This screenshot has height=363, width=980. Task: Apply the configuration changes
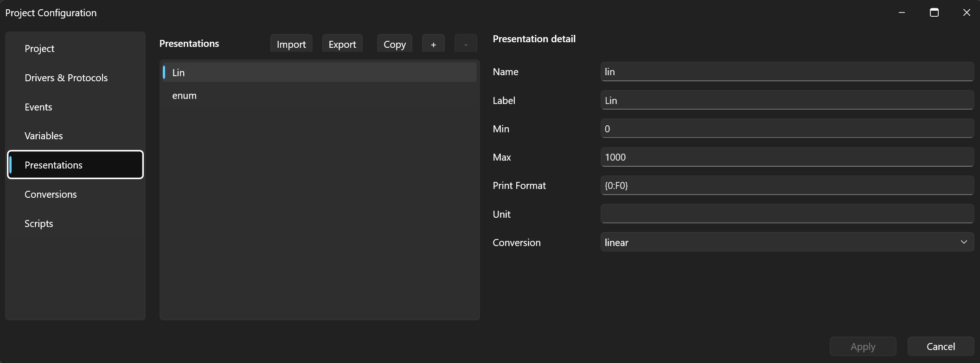pyautogui.click(x=863, y=347)
